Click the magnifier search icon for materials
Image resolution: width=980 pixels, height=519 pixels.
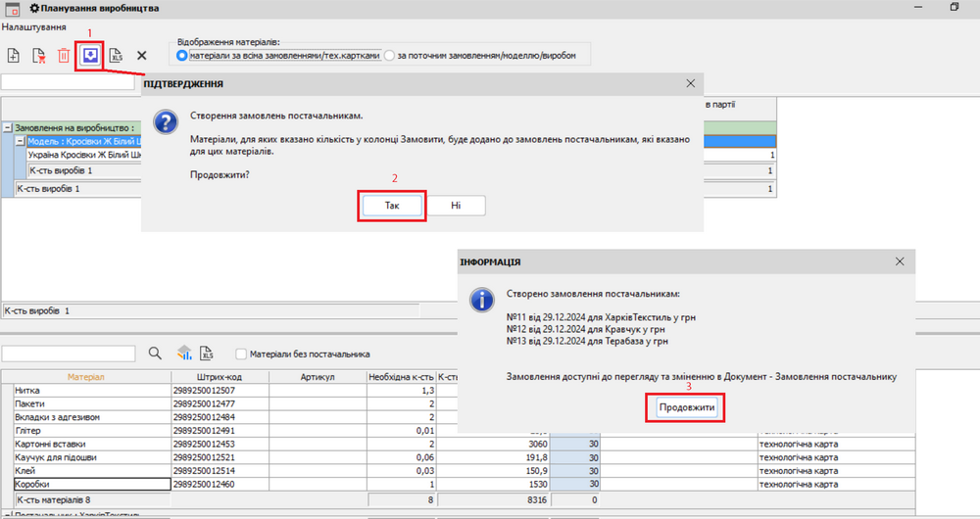pyautogui.click(x=155, y=354)
